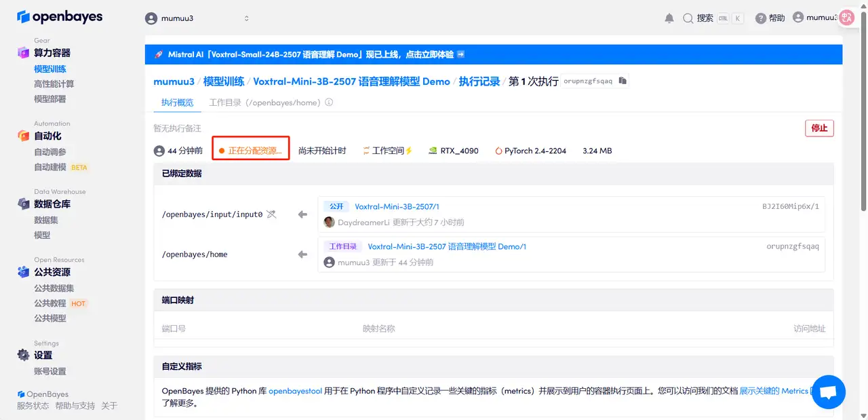Open 模型 under 数据仓库
The height and width of the screenshot is (420, 868).
click(x=42, y=235)
